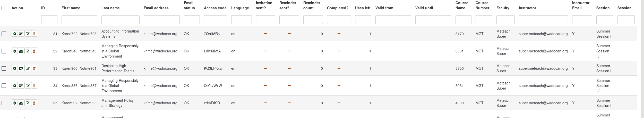This screenshot has height=118, width=644.
Task: Delete participant ID 34 using trash icon
Action: pyautogui.click(x=34, y=86)
